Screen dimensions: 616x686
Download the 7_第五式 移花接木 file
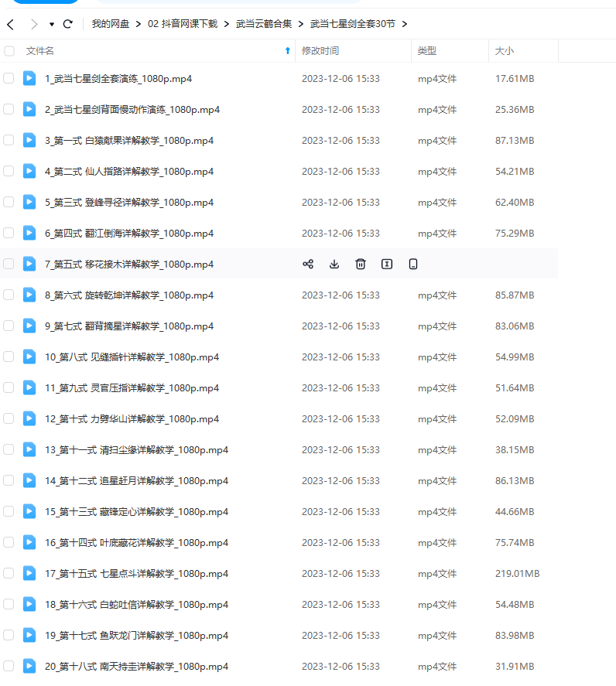(x=334, y=264)
